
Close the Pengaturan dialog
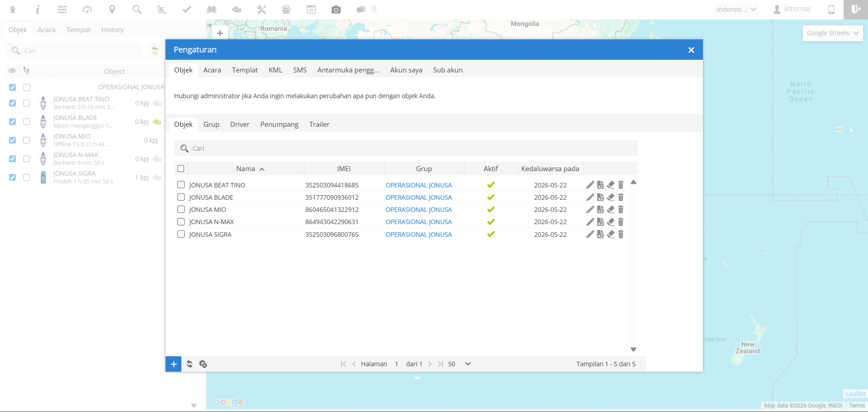click(691, 50)
